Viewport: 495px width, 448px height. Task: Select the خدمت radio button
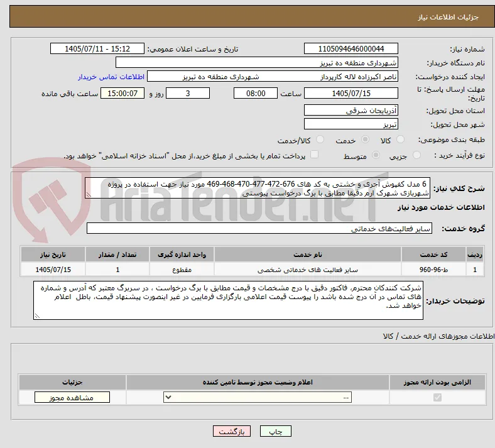[365, 139]
